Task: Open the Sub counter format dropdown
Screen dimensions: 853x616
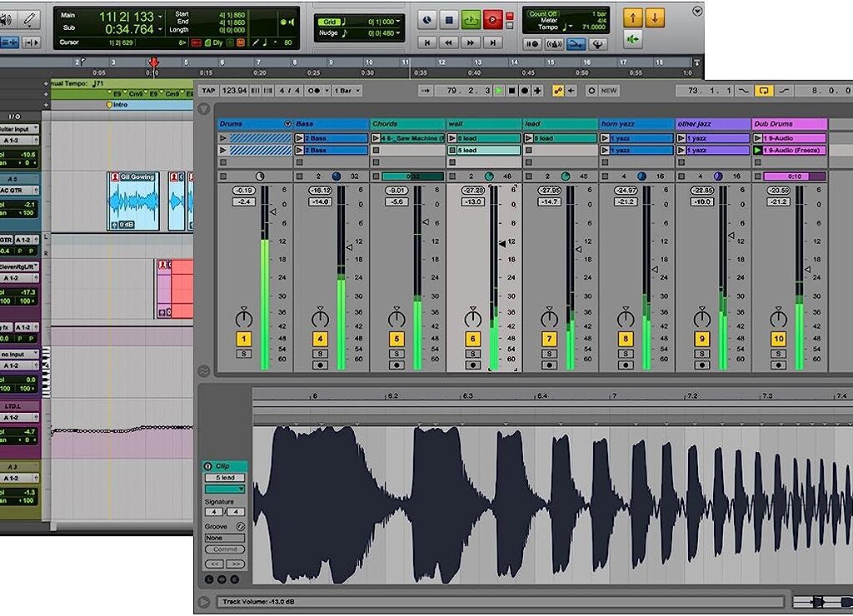Action: [160, 29]
